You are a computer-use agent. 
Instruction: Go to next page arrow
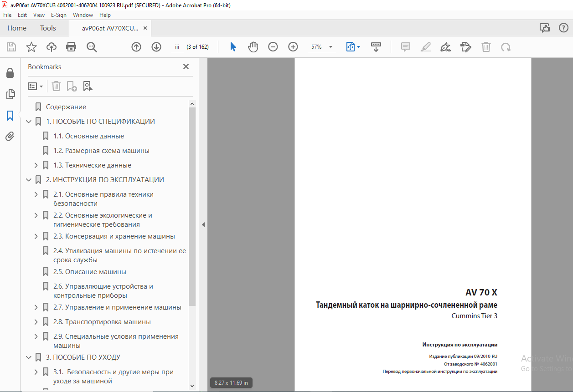pyautogui.click(x=156, y=47)
